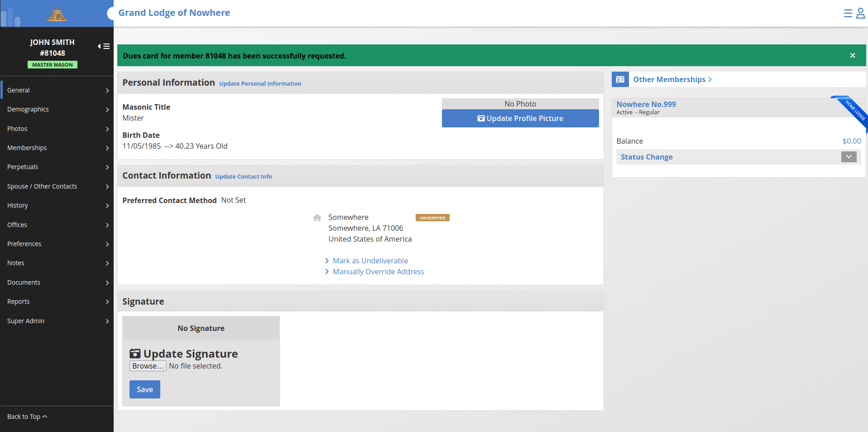The height and width of the screenshot is (432, 868).
Task: Save the signature
Action: click(x=145, y=389)
